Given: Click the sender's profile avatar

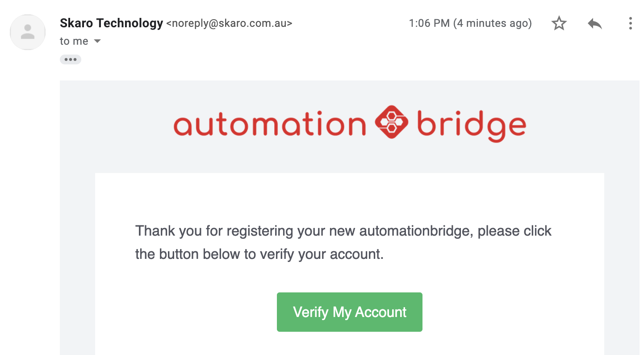Looking at the screenshot, I should 28,32.
